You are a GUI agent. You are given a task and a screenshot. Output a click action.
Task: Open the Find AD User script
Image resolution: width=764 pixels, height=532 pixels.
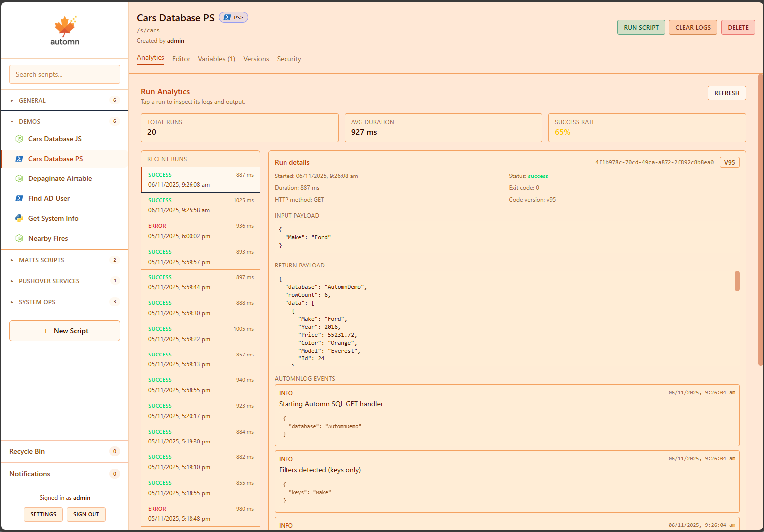(x=65, y=198)
